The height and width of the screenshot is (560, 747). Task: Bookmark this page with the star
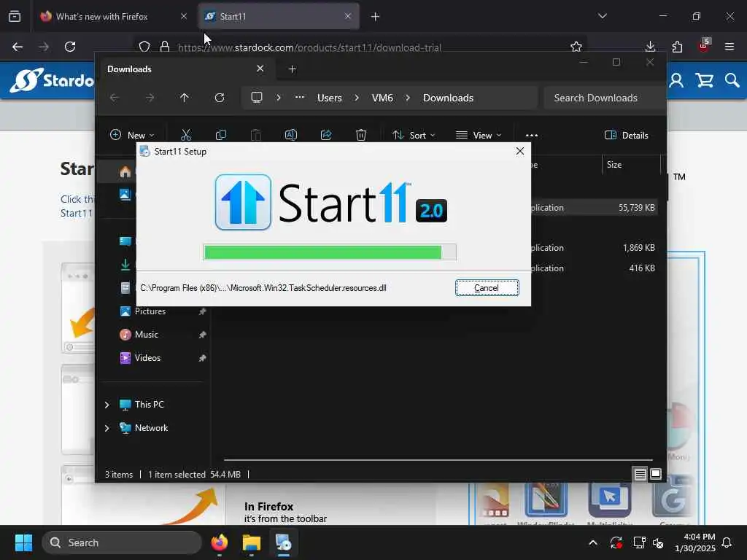coord(576,47)
